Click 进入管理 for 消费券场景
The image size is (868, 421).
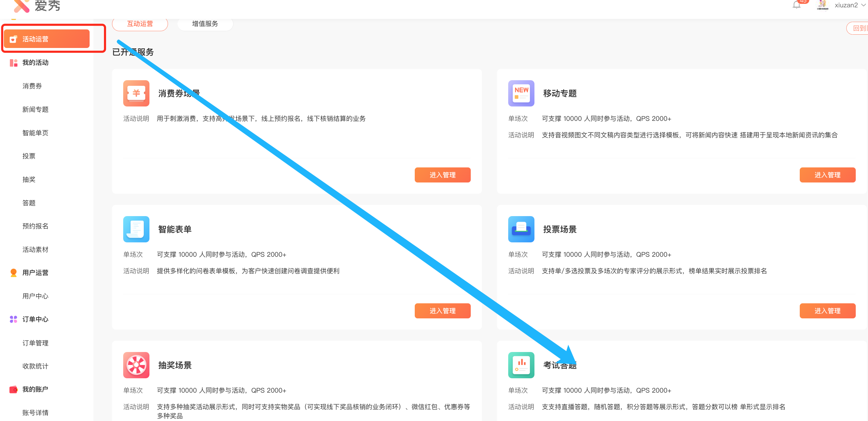442,175
